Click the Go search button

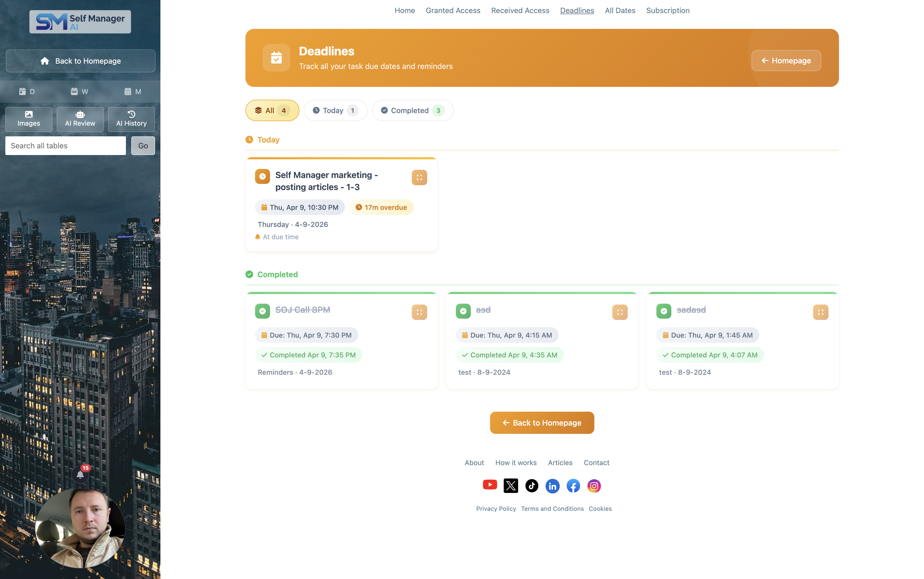tap(143, 145)
